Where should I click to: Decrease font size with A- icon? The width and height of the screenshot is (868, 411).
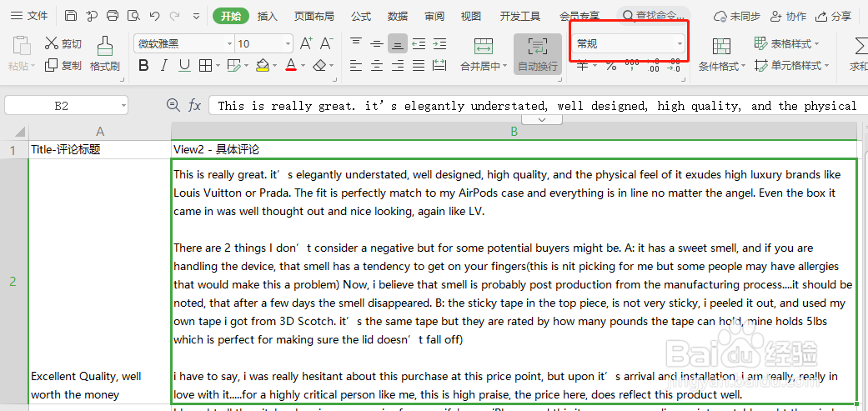pos(327,43)
